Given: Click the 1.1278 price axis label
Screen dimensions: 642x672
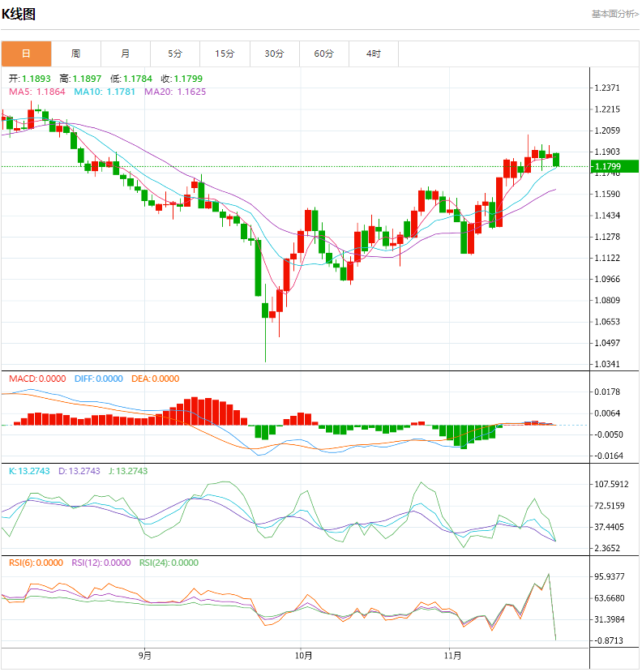Looking at the screenshot, I should pyautogui.click(x=607, y=237).
